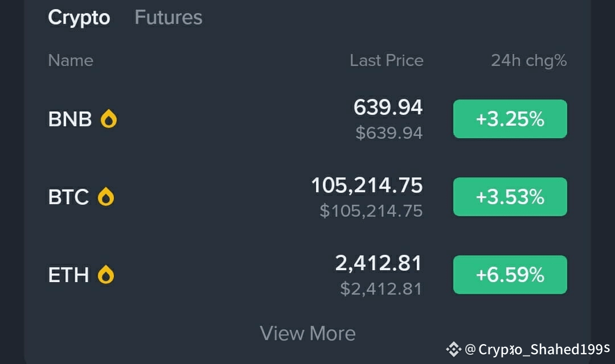This screenshot has height=364, width=615.
Task: Switch to the Futures tab
Action: (168, 18)
